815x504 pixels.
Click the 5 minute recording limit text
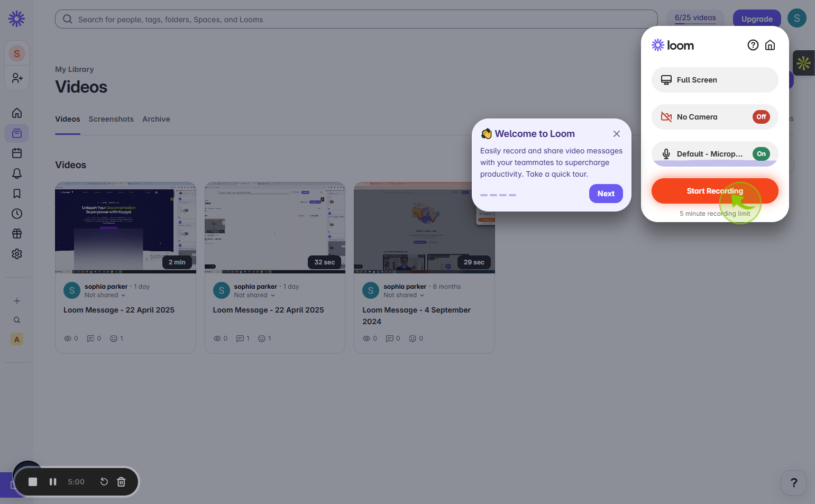[715, 214]
